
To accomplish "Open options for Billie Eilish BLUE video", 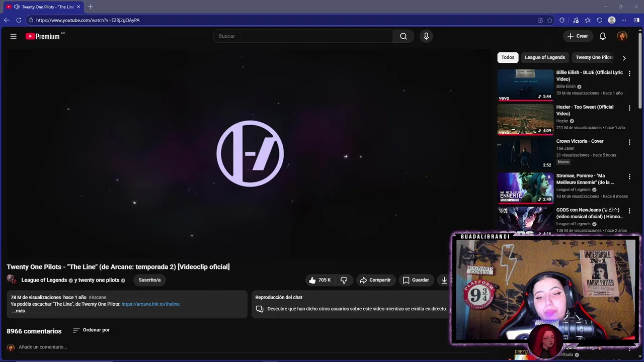I will (x=629, y=73).
